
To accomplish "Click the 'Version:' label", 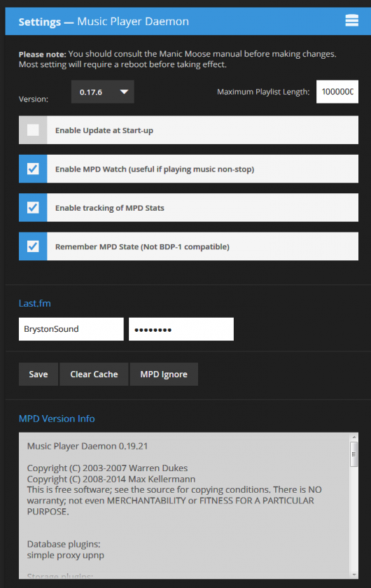I will coord(34,99).
